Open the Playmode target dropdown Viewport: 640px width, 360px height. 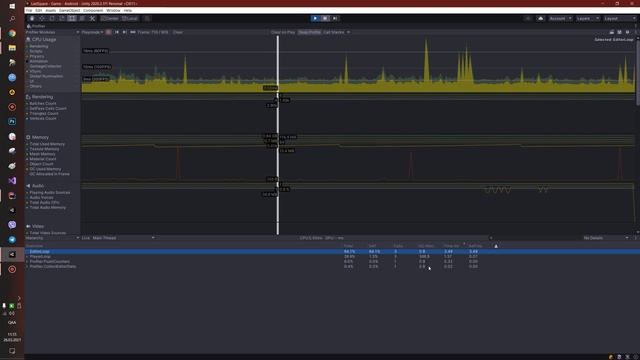click(92, 32)
